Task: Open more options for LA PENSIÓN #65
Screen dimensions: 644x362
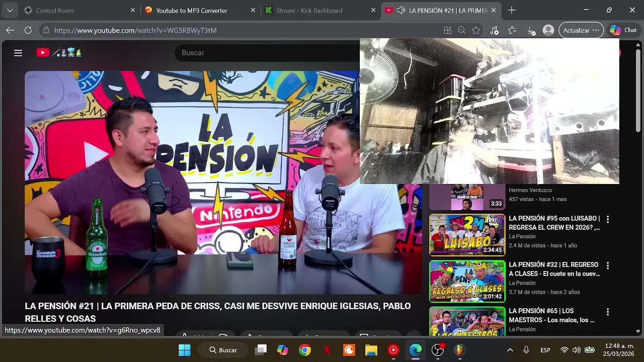Action: [x=607, y=312]
